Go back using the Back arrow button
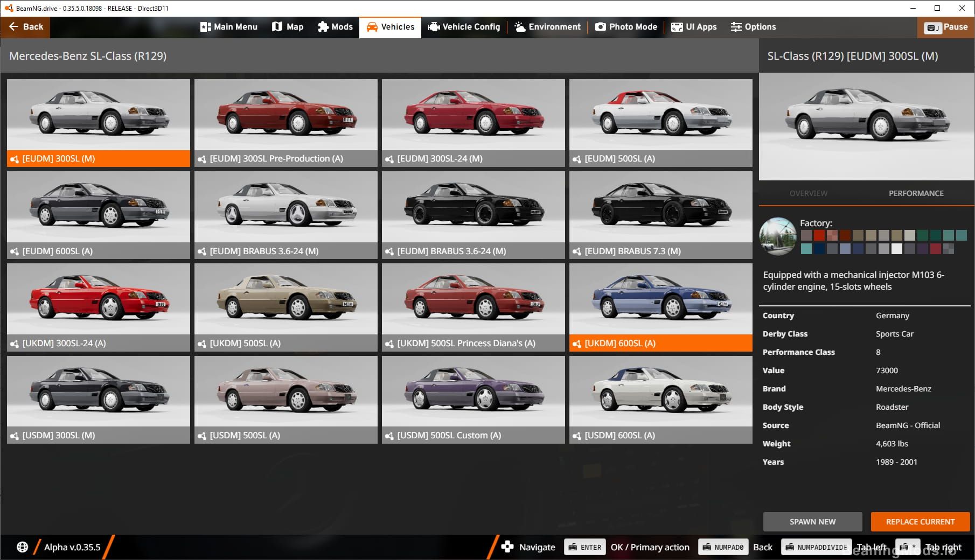This screenshot has width=975, height=560. click(25, 27)
